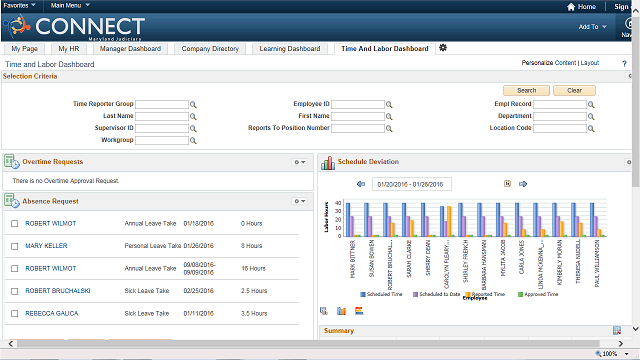
Task: Select the horizontal bar chart view icon
Action: coord(359,311)
